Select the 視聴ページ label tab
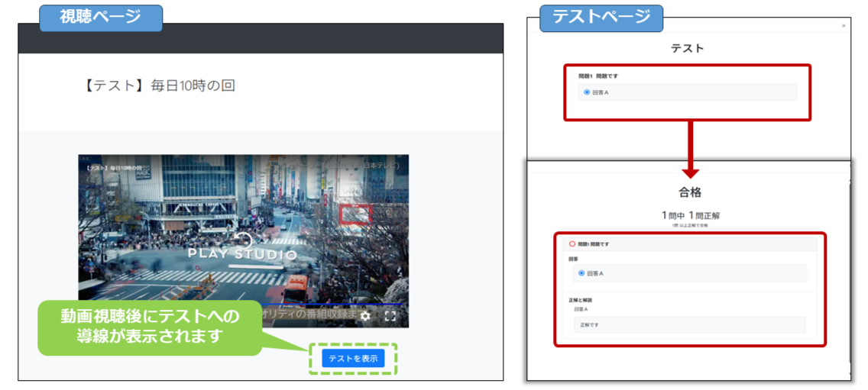Screen dimensions: 868x390 [101, 18]
